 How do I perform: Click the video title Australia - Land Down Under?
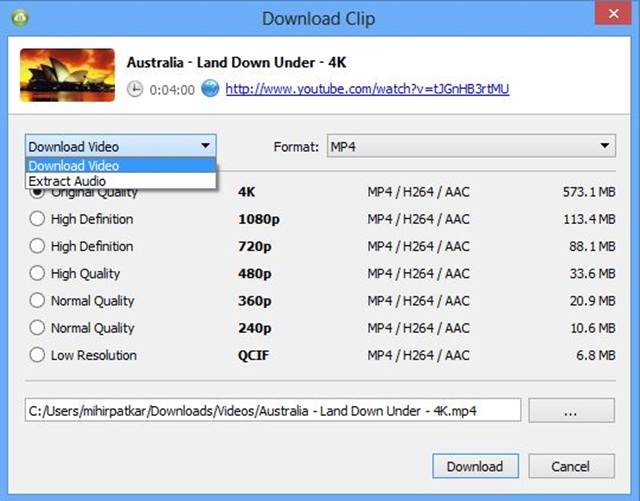coord(236,62)
